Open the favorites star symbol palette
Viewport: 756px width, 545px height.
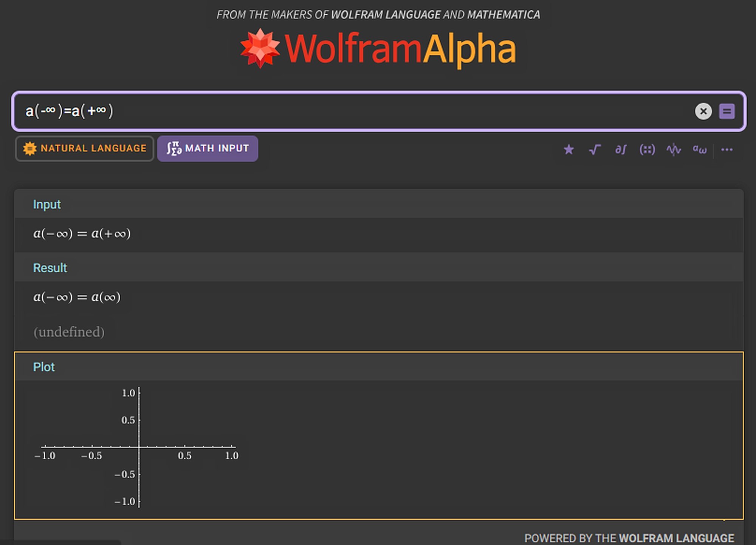tap(569, 150)
